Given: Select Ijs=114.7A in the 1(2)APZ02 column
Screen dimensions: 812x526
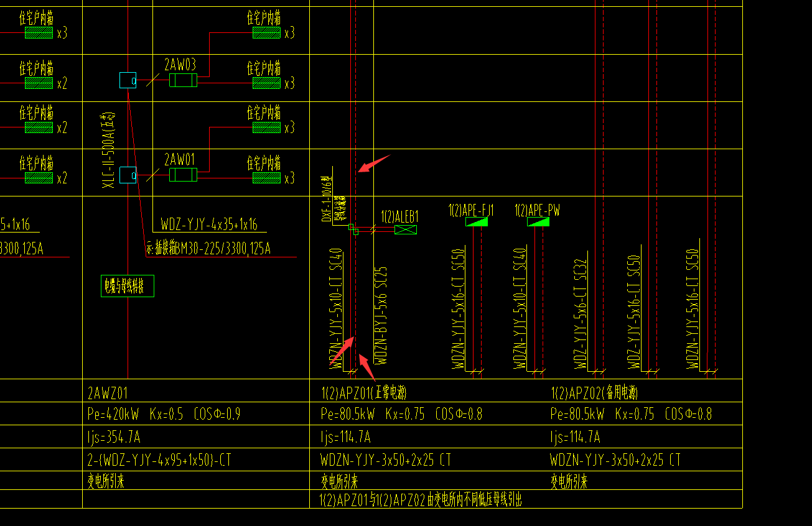Looking at the screenshot, I should click(x=576, y=437).
